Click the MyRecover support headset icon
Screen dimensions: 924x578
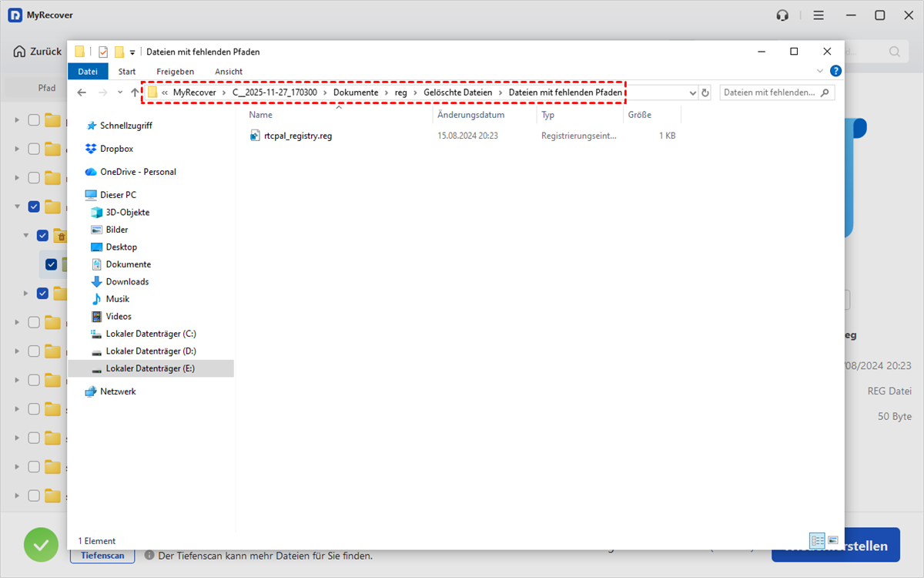pyautogui.click(x=783, y=15)
